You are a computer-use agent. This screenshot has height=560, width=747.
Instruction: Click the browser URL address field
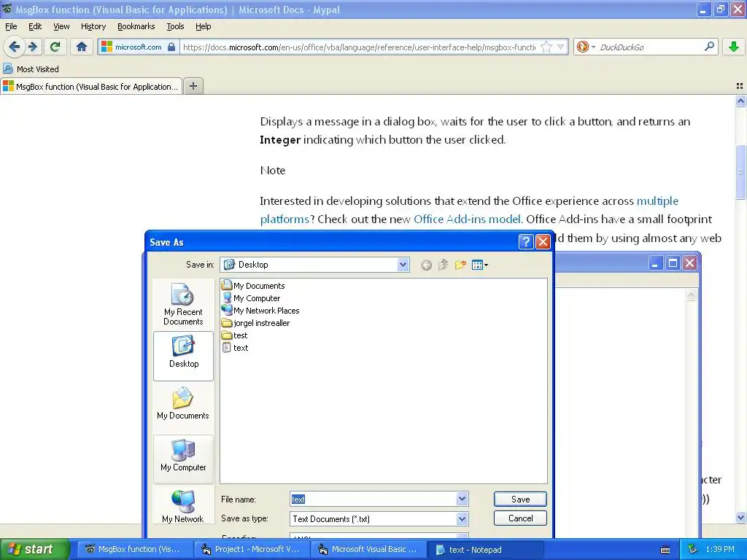pos(360,47)
